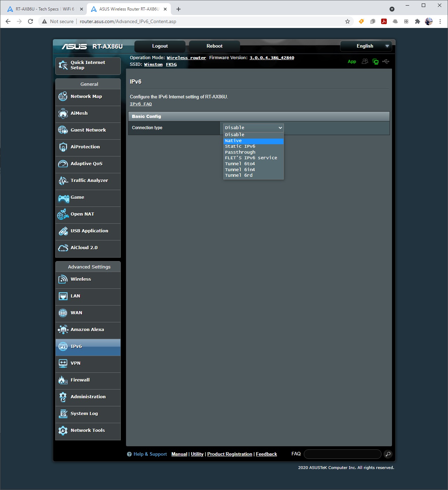Open the Traffic Analyzer icon
Image resolution: width=448 pixels, height=490 pixels.
point(63,181)
